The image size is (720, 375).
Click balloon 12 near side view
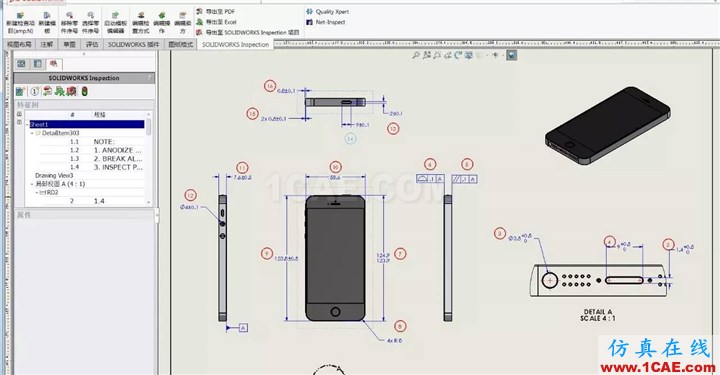tap(190, 195)
